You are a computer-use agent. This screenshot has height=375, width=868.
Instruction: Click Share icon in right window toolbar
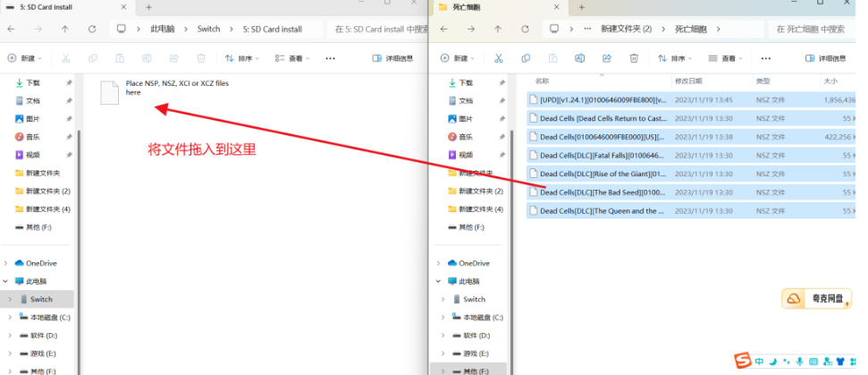coord(607,58)
